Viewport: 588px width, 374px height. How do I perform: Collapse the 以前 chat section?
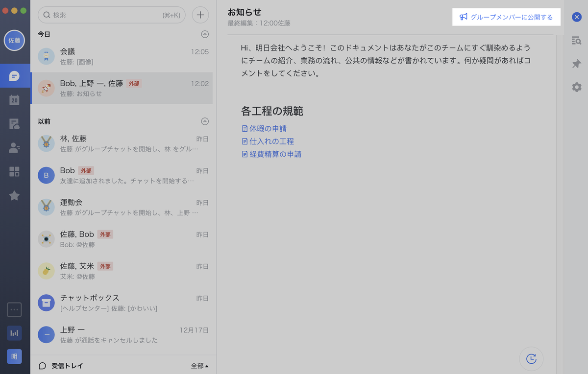coord(205,121)
